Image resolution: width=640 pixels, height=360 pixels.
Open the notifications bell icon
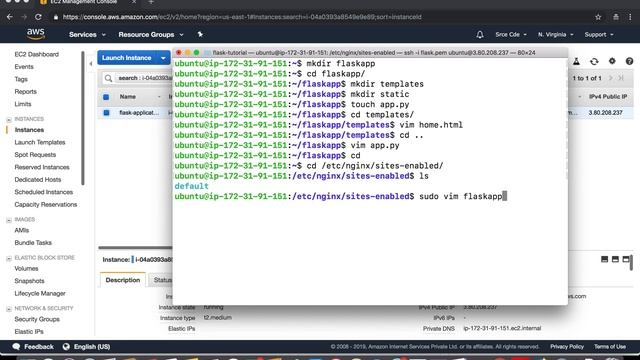pos(480,35)
